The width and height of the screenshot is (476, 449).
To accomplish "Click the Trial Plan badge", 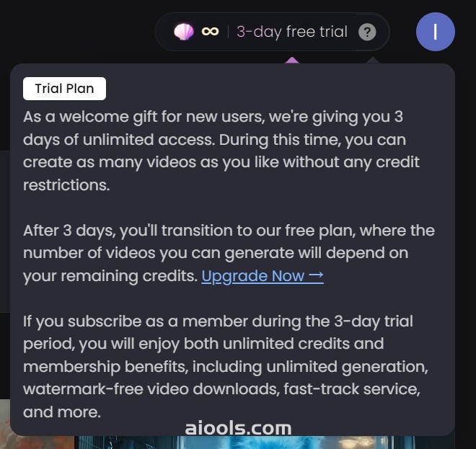I will click(64, 89).
